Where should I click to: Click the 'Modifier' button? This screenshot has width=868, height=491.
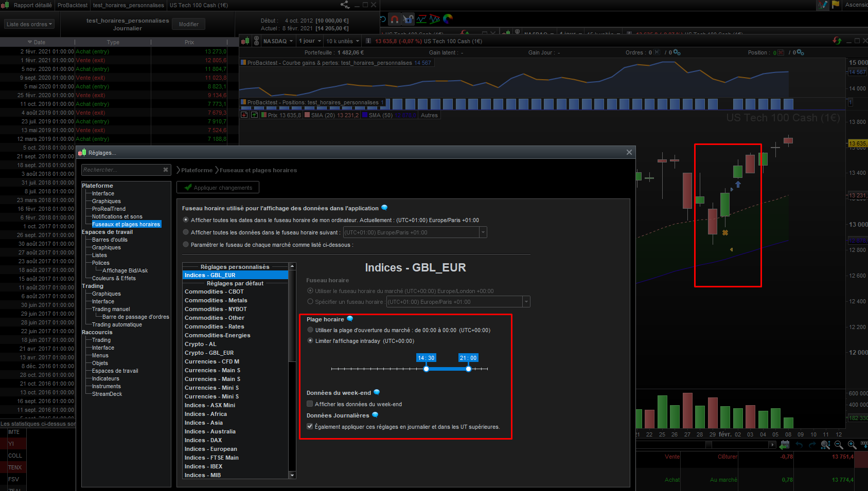click(189, 24)
